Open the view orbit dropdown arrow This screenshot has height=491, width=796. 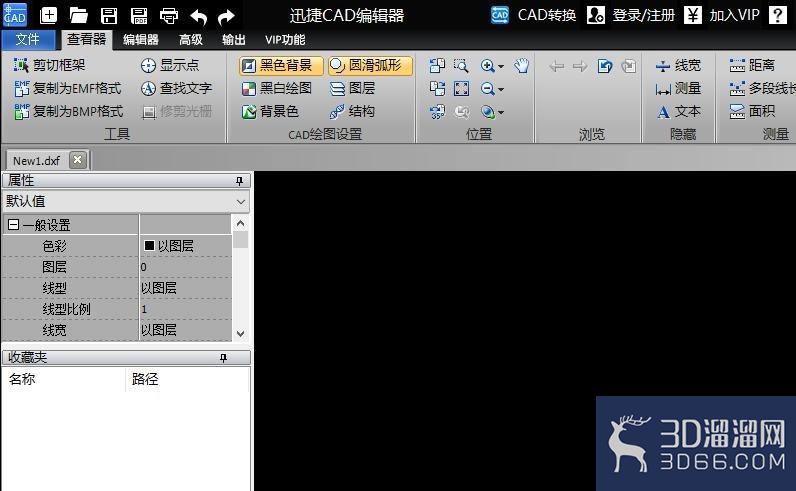pyautogui.click(x=501, y=113)
